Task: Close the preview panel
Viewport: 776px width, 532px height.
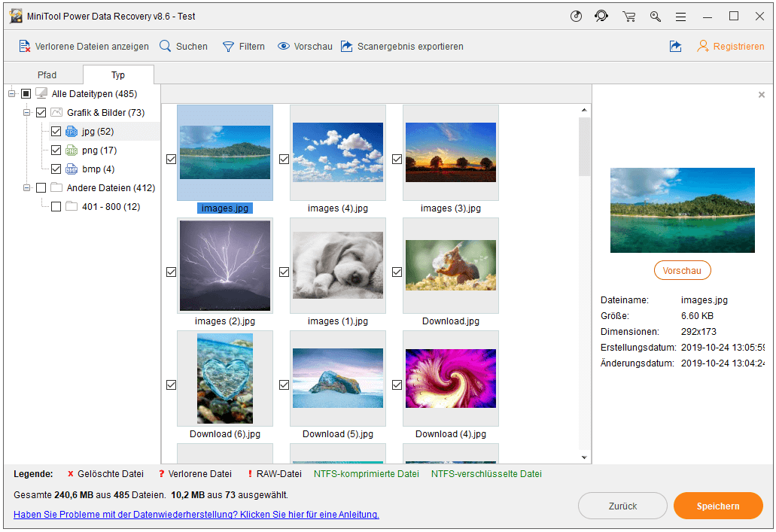Action: click(762, 95)
